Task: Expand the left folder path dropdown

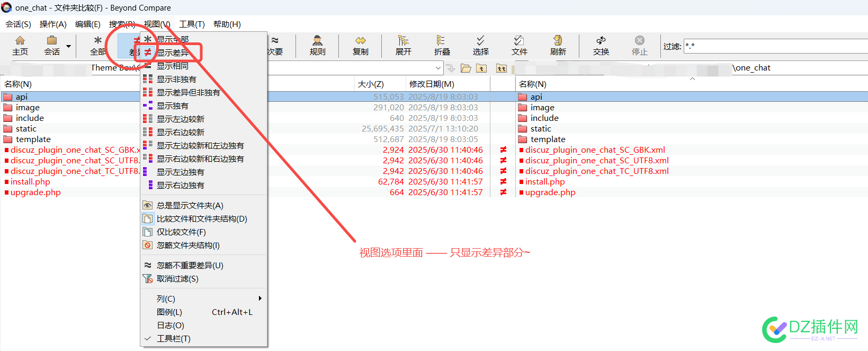Action: 438,68
